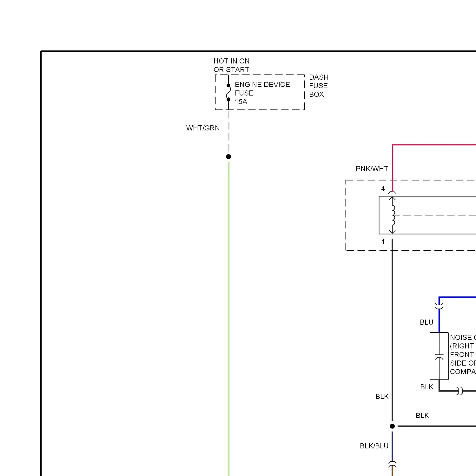Click the relay coil symbol between pins 4 and 1
Image resolution: width=476 pixels, height=476 pixels.
click(x=393, y=215)
